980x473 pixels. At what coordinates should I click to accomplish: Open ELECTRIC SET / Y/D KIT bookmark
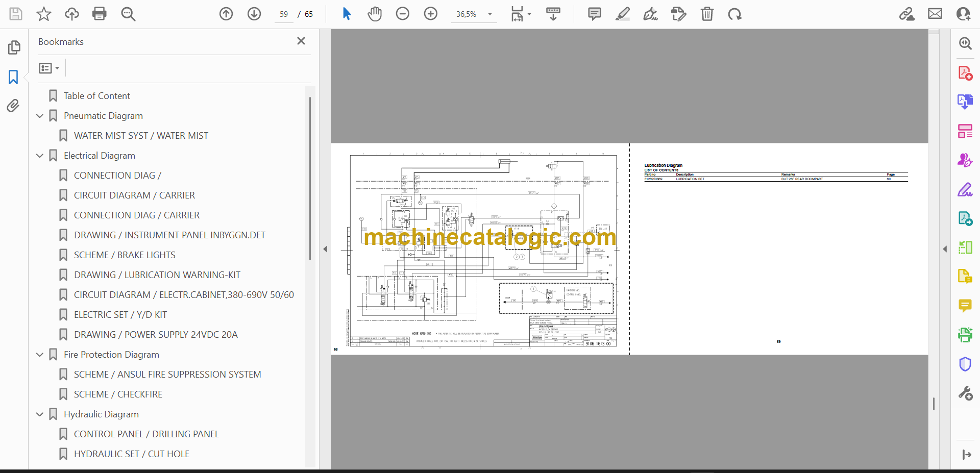pyautogui.click(x=120, y=315)
